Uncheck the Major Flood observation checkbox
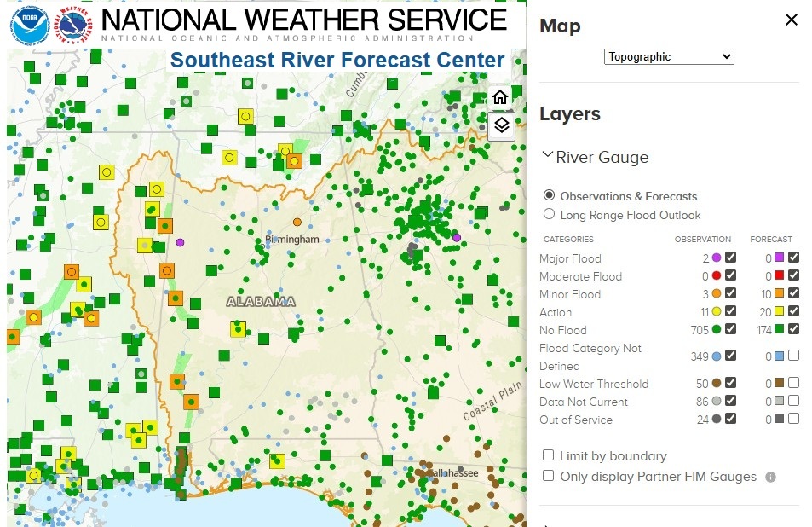812x527 pixels. click(x=731, y=258)
